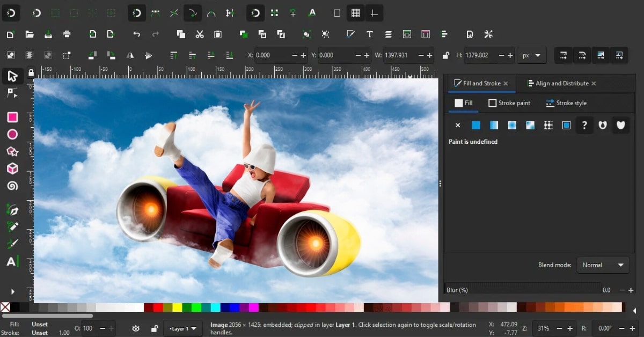Select the Text tool in toolbox

(x=12, y=261)
